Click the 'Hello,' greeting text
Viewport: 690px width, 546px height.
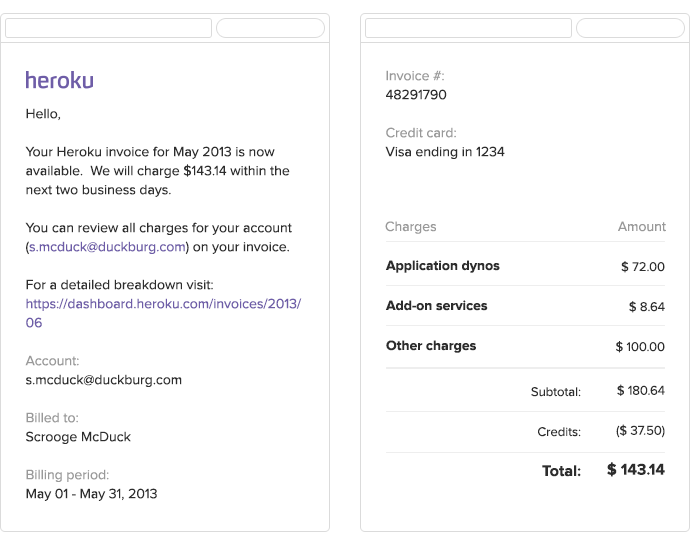(43, 114)
